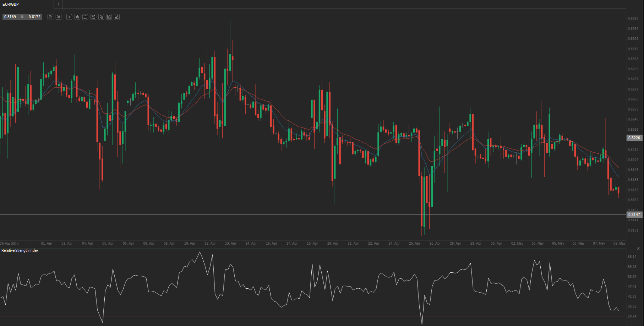This screenshot has width=644, height=326.
Task: Click the 47.46 RSI axis value
Action: coord(632,287)
